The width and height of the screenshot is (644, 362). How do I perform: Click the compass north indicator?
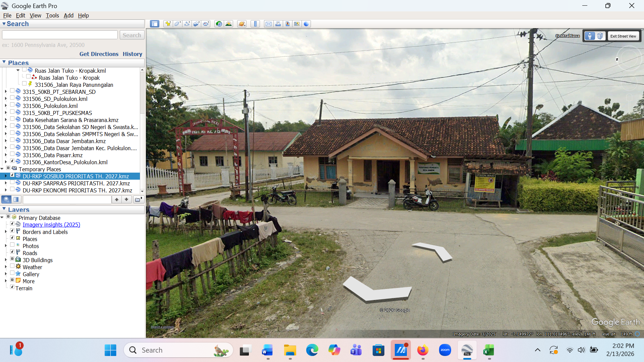617,59
